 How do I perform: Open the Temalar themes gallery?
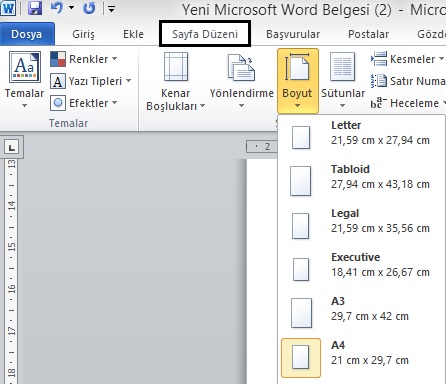click(24, 80)
